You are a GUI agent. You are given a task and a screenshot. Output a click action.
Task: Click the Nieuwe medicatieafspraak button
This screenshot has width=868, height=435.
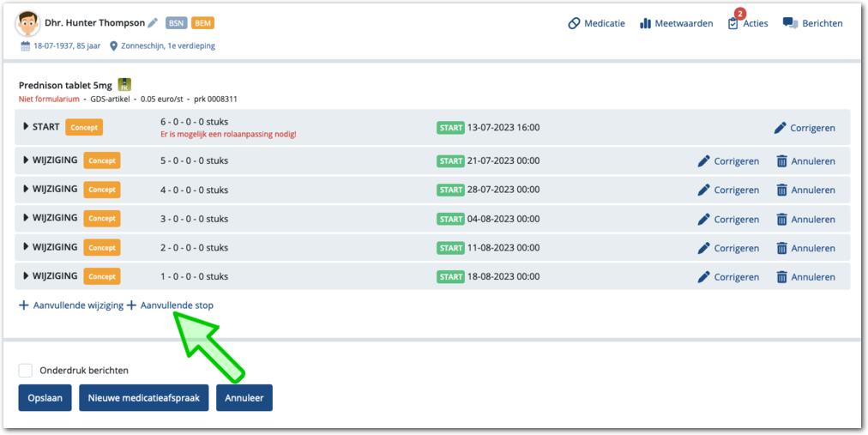(x=143, y=398)
